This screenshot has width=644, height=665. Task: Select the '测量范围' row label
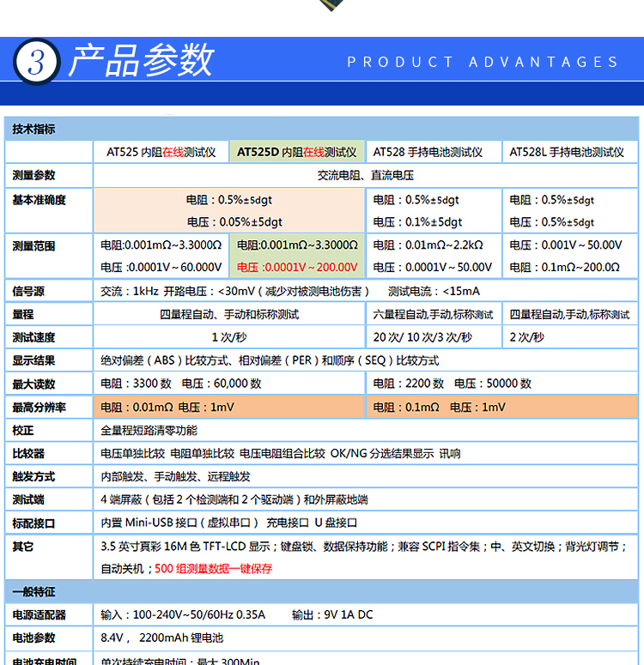[33, 245]
